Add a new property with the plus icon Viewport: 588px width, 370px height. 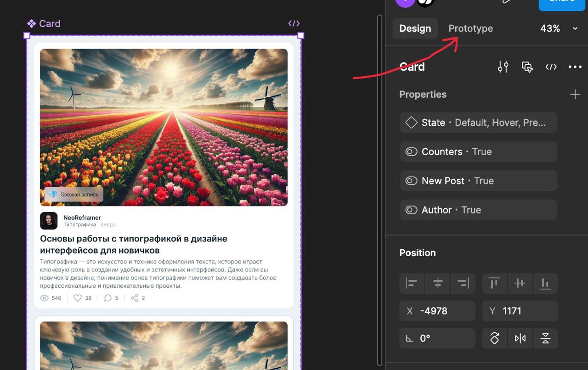[575, 95]
